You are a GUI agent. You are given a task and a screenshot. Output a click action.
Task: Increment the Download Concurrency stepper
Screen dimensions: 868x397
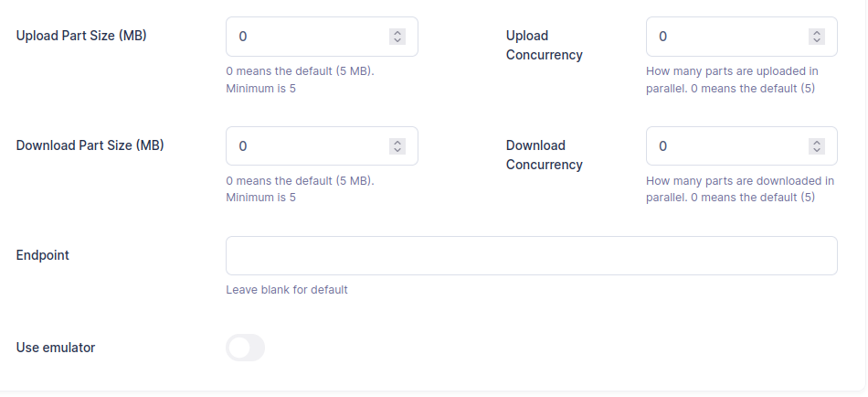pyautogui.click(x=817, y=143)
